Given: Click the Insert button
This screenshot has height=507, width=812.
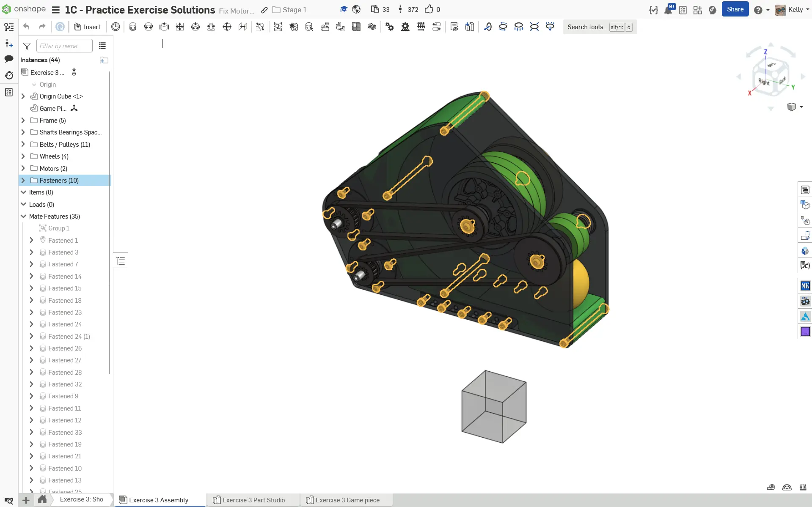Looking at the screenshot, I should coord(87,27).
